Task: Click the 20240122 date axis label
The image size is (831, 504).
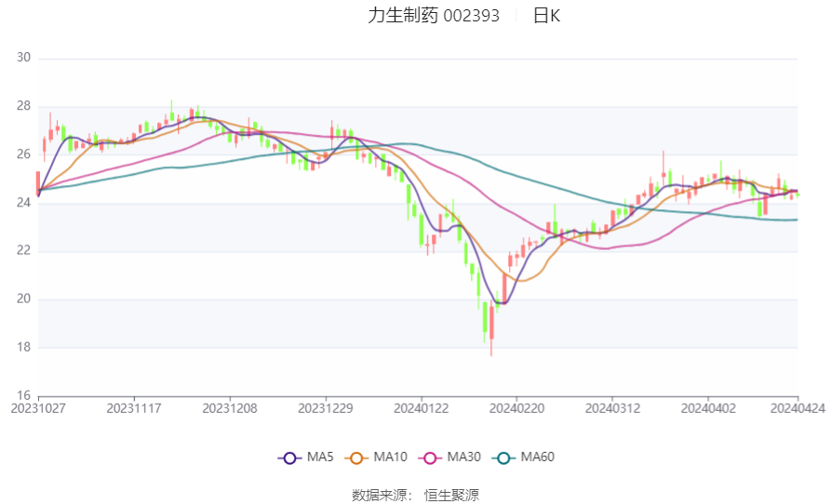Action: pyautogui.click(x=422, y=408)
